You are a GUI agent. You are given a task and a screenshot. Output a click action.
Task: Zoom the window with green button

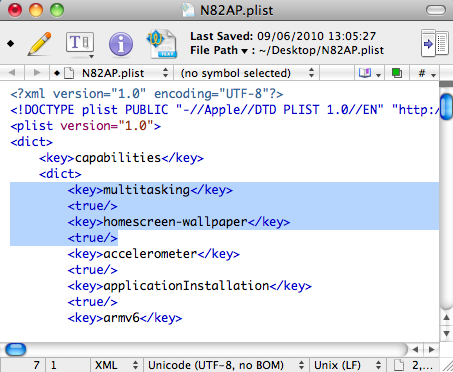[57, 10]
